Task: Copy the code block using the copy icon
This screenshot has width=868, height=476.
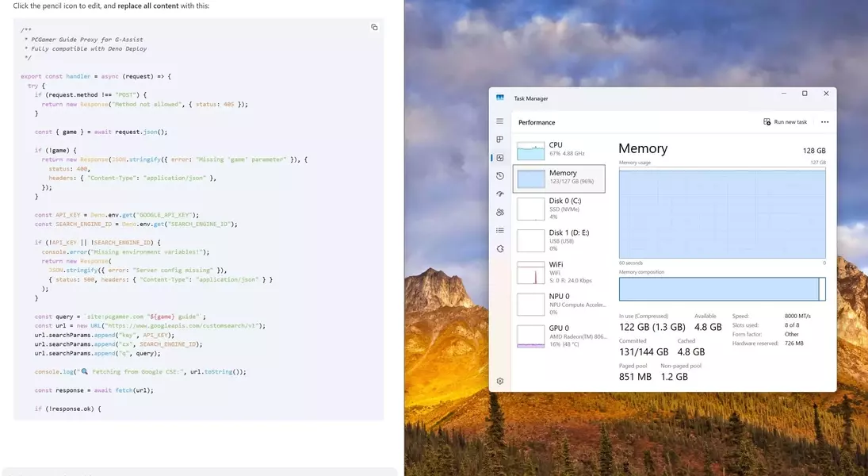Action: [374, 27]
